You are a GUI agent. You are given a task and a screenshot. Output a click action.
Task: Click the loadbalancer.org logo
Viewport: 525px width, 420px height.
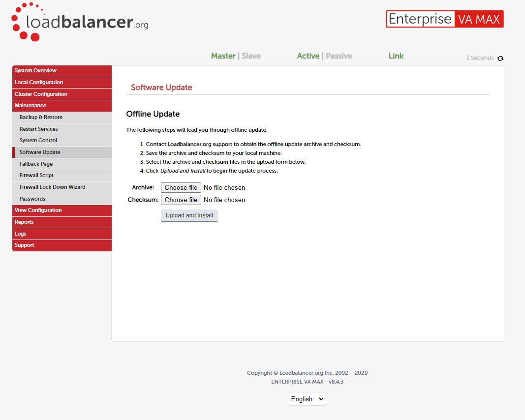(x=79, y=22)
